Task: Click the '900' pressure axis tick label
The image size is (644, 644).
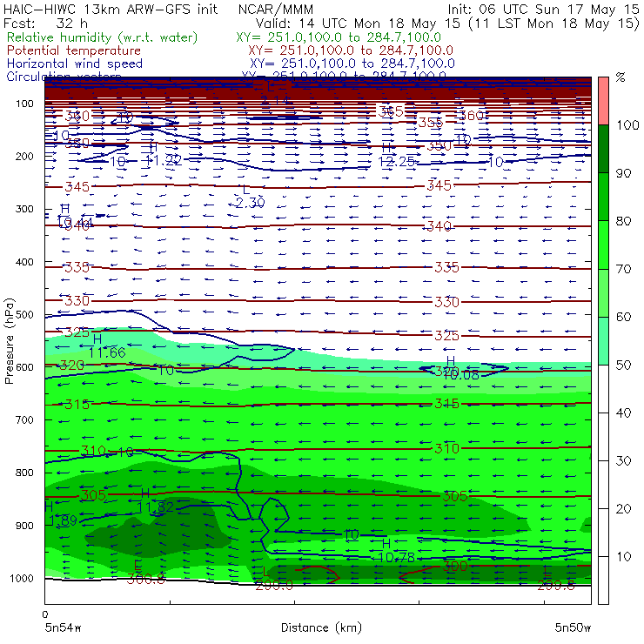Action: (24, 526)
